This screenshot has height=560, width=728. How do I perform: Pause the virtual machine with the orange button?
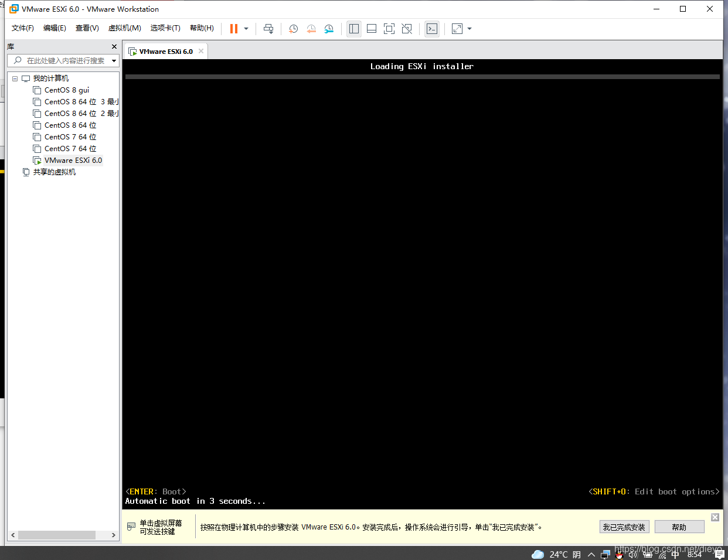tap(234, 29)
